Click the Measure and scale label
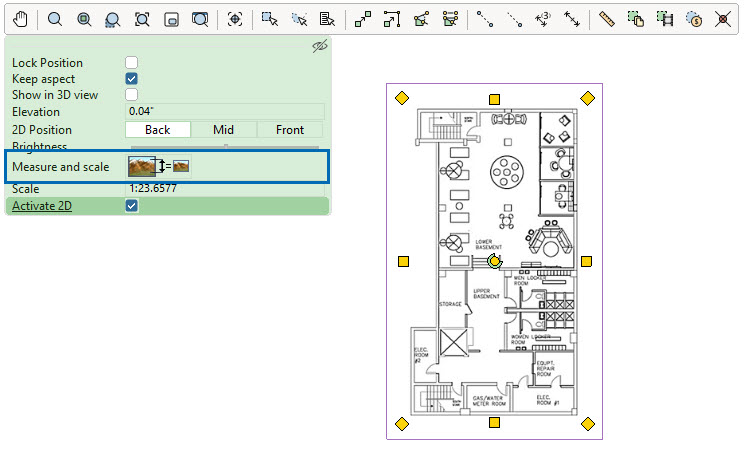This screenshot has height=463, width=745. (61, 167)
